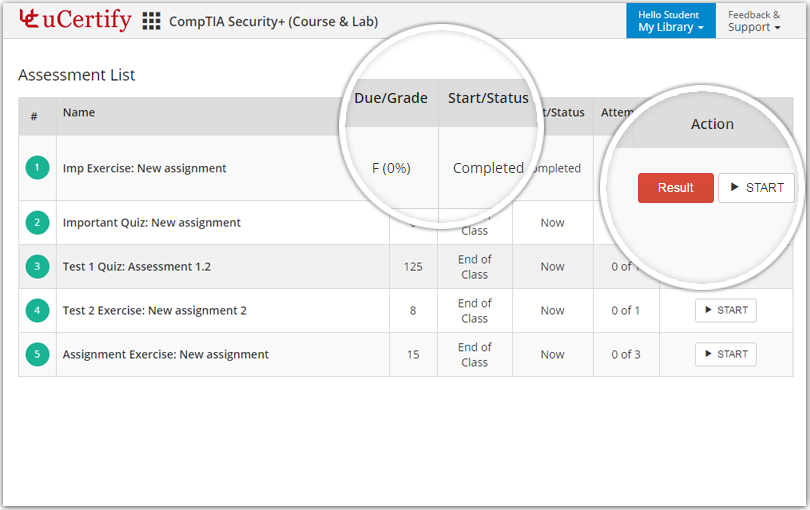
Task: Select row number 5 badge
Action: [37, 354]
